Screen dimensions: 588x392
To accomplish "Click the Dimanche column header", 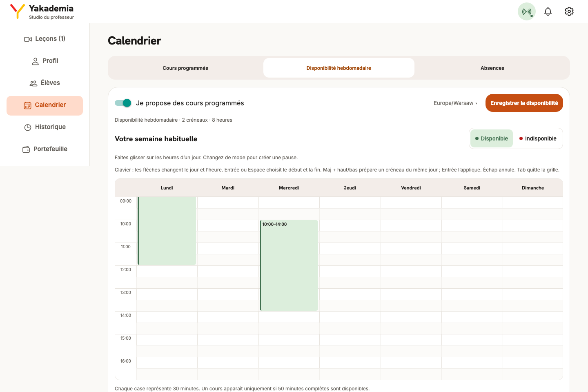I will tap(533, 188).
